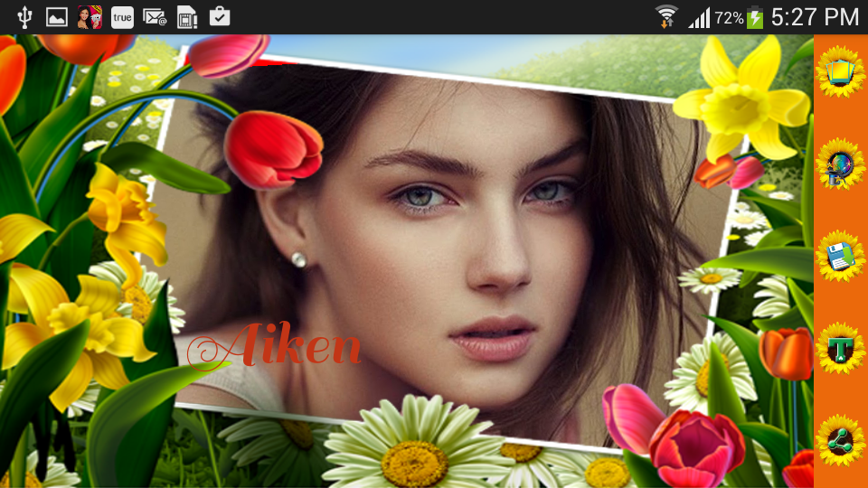Tap the game avatar notification icon
Screen dimensions: 868x488
pyautogui.click(x=89, y=16)
